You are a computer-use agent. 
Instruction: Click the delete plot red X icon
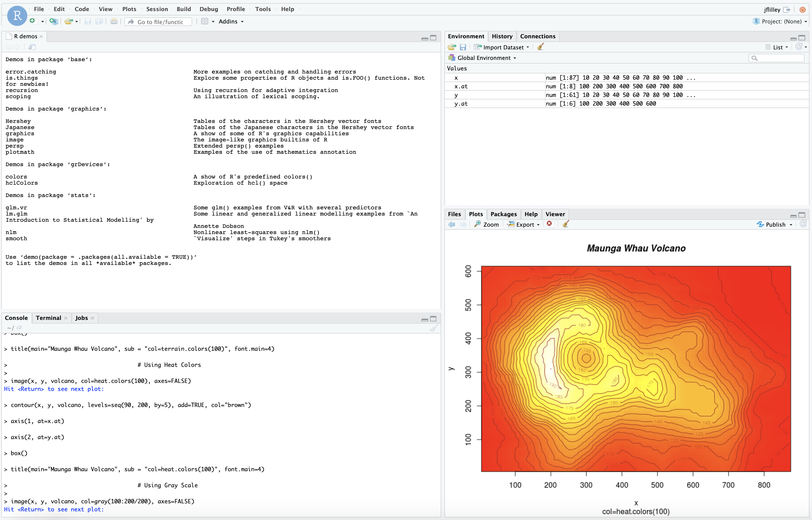click(x=549, y=224)
